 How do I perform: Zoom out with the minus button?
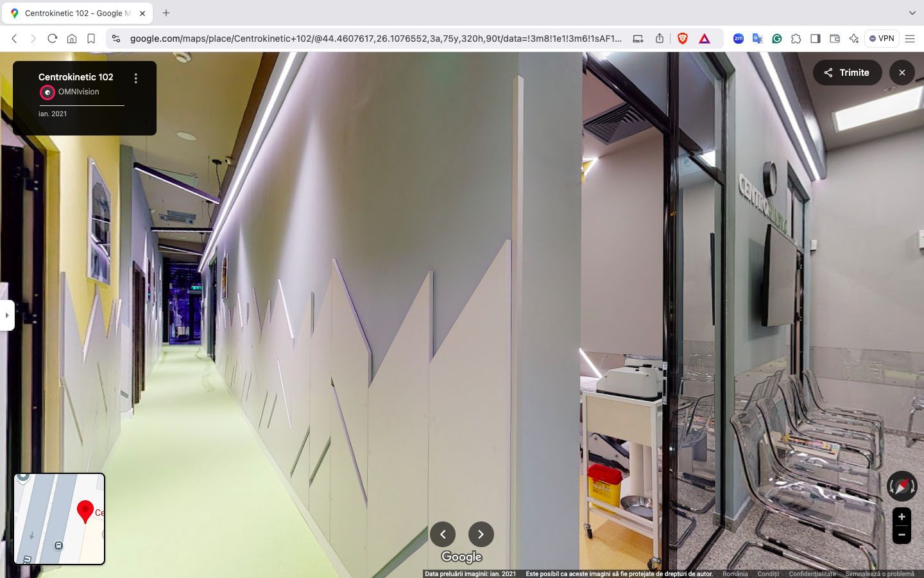[902, 534]
